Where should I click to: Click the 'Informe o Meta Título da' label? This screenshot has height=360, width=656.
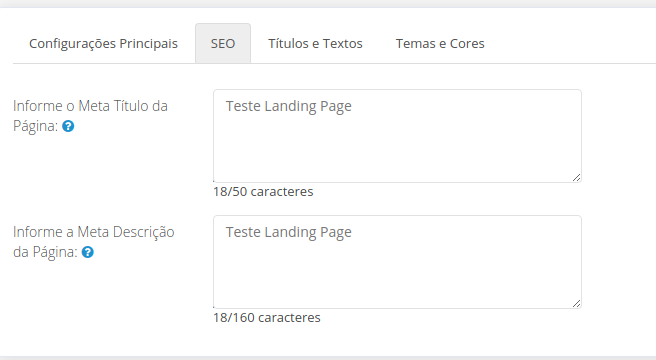point(90,106)
